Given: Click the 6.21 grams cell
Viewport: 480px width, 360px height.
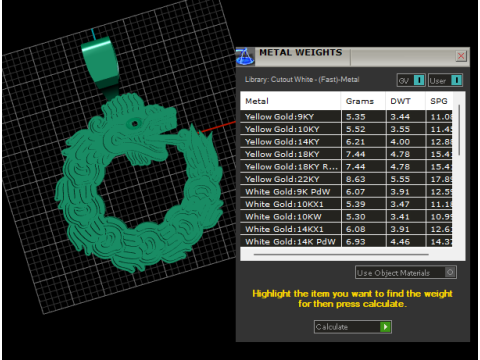Looking at the screenshot, I should (x=363, y=142).
